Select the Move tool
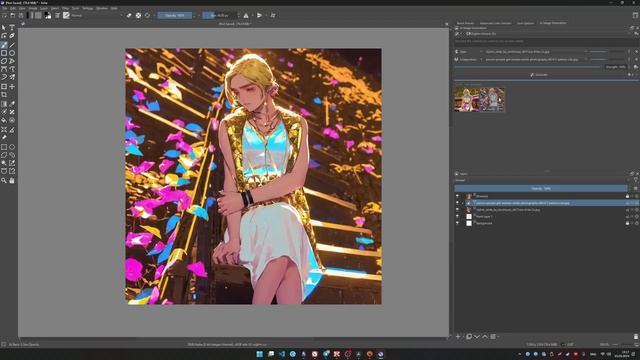 coord(12,87)
